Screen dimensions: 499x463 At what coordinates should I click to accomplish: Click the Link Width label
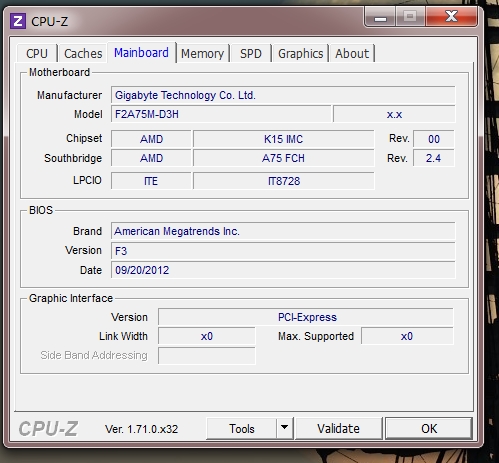pos(123,336)
